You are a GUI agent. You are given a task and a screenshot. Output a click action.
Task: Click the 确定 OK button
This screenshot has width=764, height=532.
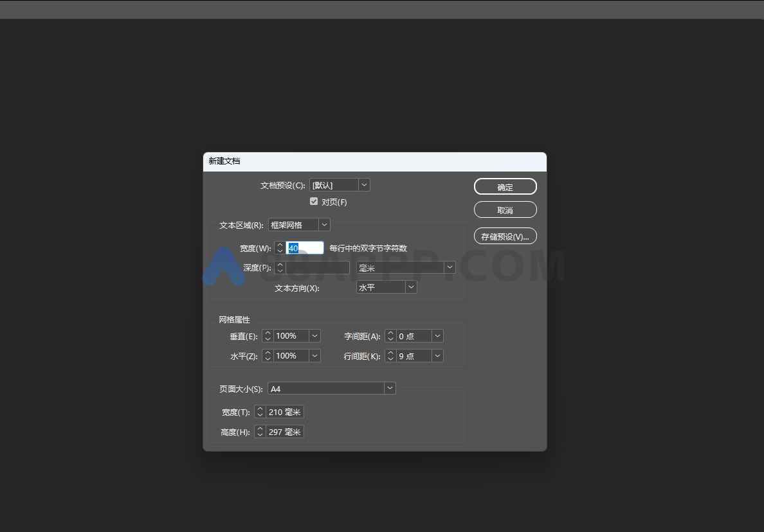[505, 186]
